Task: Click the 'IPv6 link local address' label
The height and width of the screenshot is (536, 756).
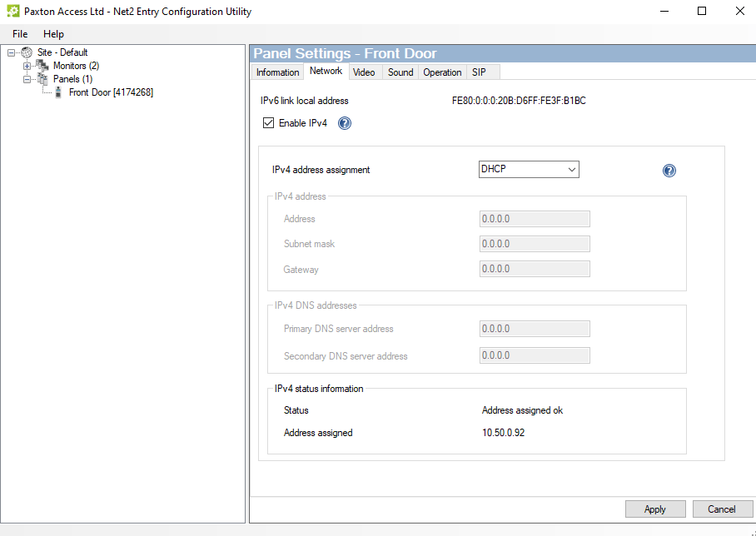Action: [x=304, y=101]
